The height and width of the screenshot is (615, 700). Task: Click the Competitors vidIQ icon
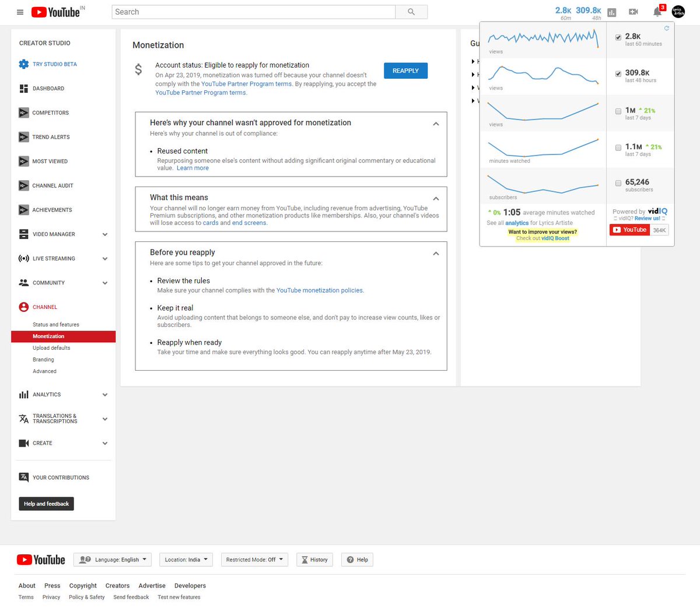click(24, 113)
